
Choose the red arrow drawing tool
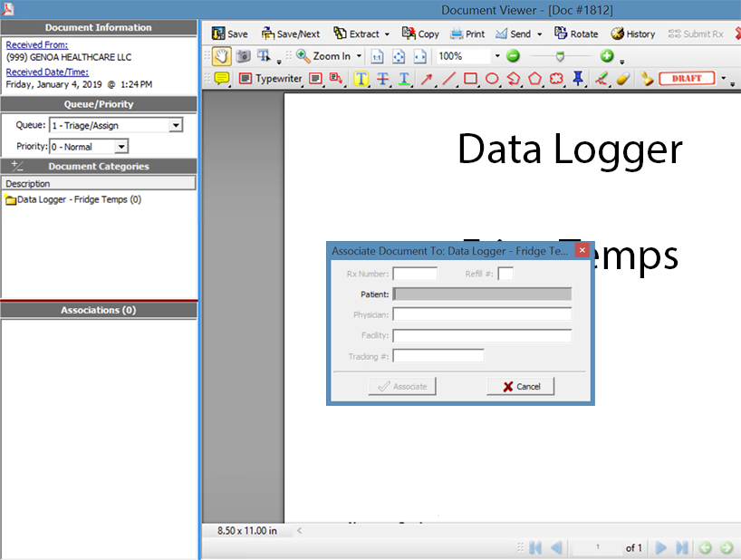[427, 79]
